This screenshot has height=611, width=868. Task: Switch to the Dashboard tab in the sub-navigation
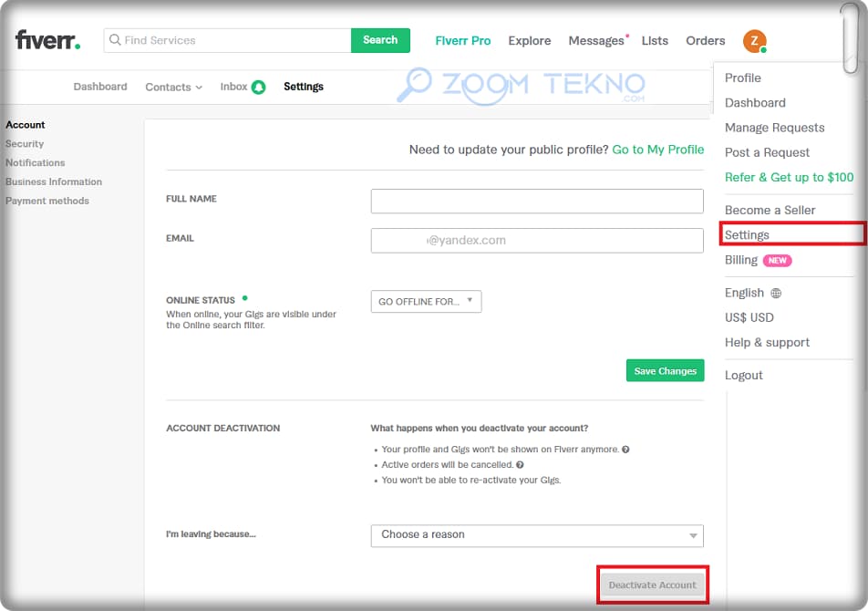(100, 87)
